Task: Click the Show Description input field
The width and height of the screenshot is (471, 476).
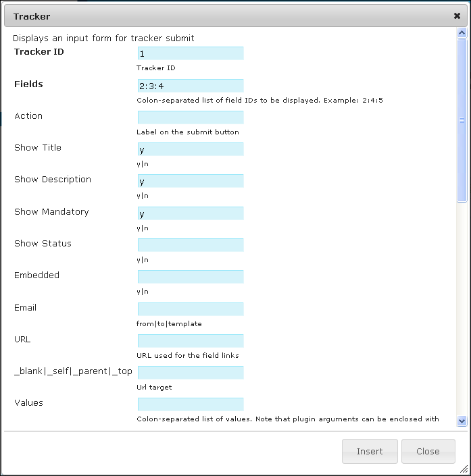Action: 191,181
